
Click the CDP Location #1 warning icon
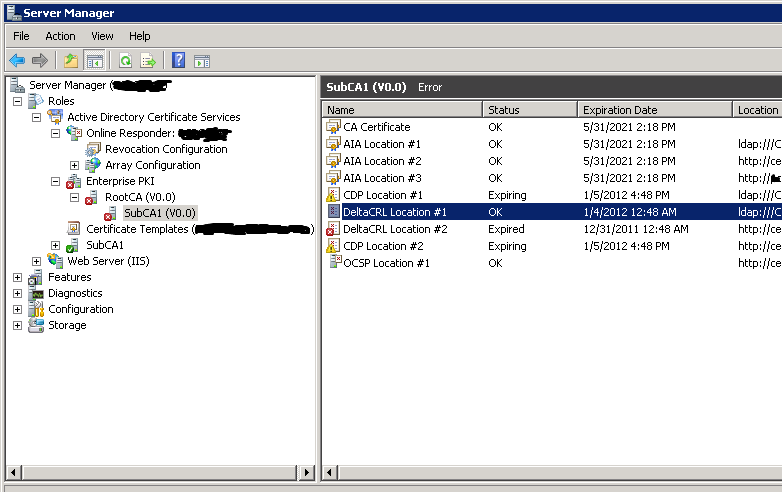(333, 195)
